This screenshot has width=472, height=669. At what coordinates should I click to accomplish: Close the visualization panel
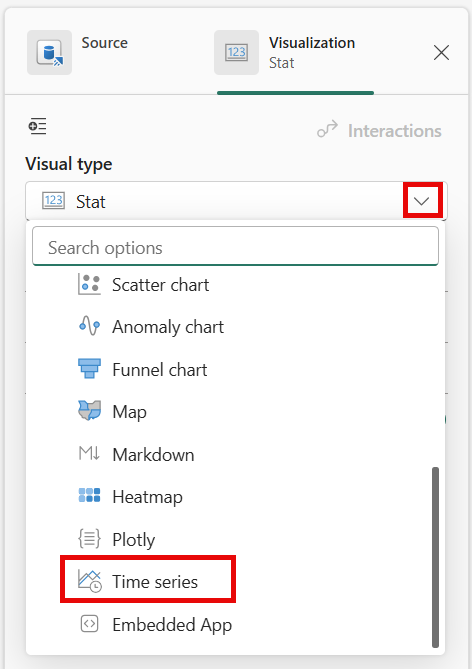coord(441,53)
